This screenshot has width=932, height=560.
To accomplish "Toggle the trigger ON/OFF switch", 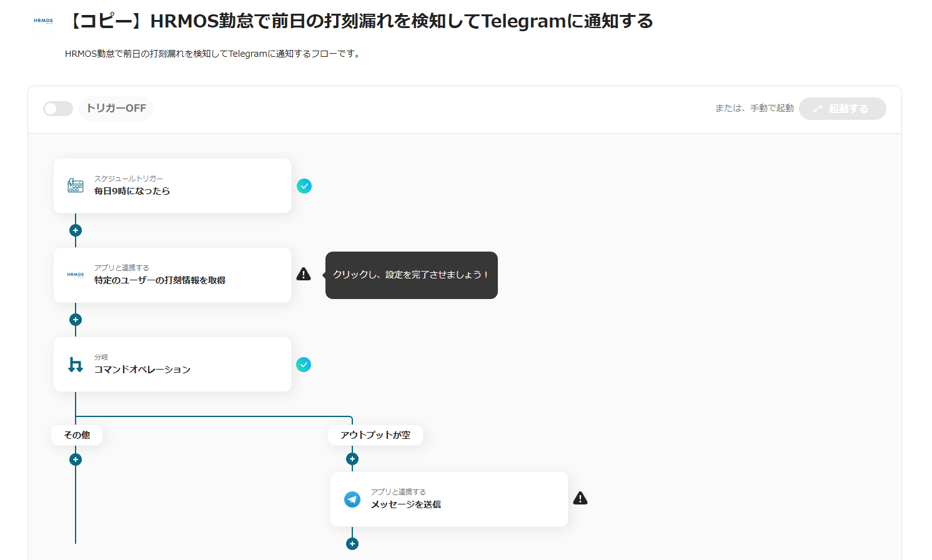I will 58,109.
